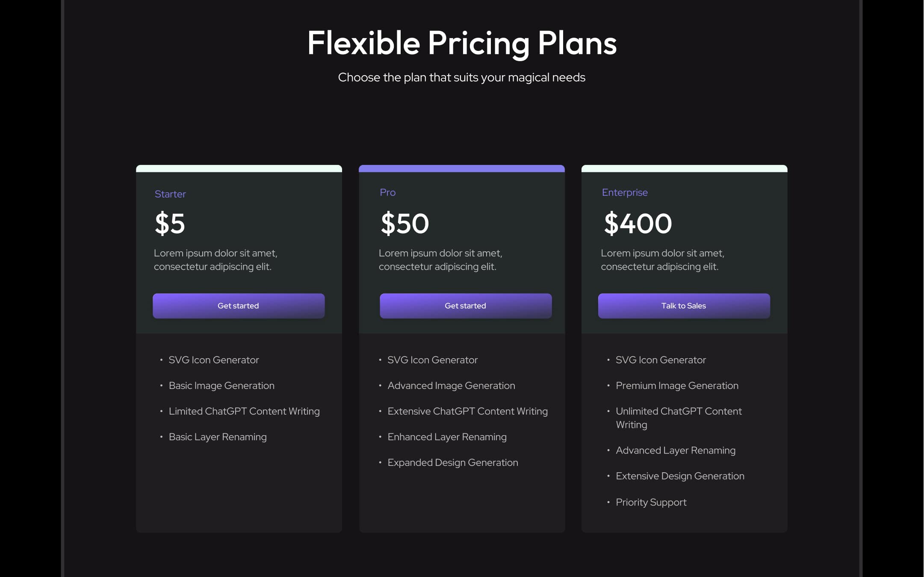Select Advanced Image Generation in Pro plan
Image resolution: width=924 pixels, height=577 pixels.
pyautogui.click(x=451, y=386)
